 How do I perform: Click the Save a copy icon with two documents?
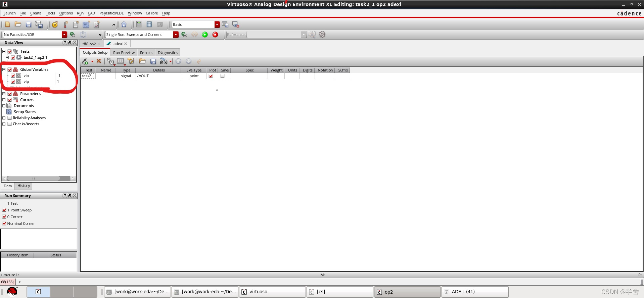coord(39,24)
